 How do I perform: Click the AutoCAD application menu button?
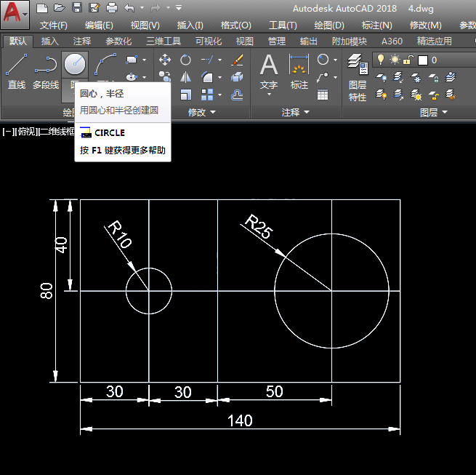pyautogui.click(x=15, y=14)
